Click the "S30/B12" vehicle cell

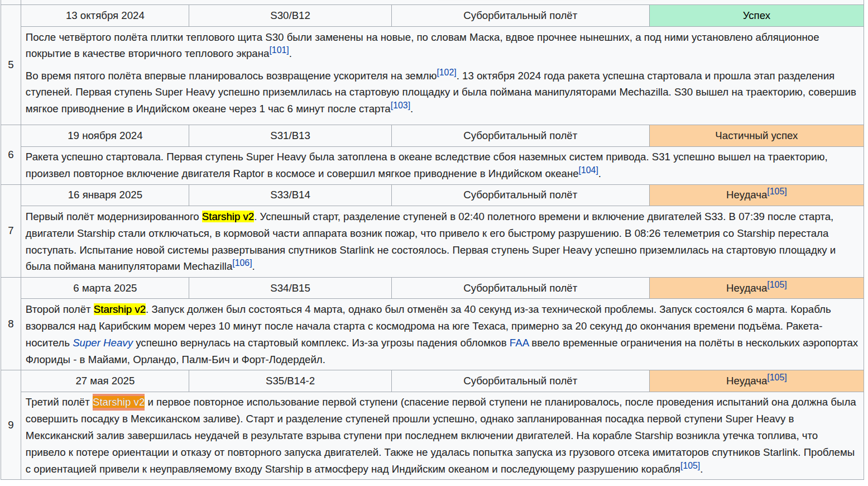point(290,16)
